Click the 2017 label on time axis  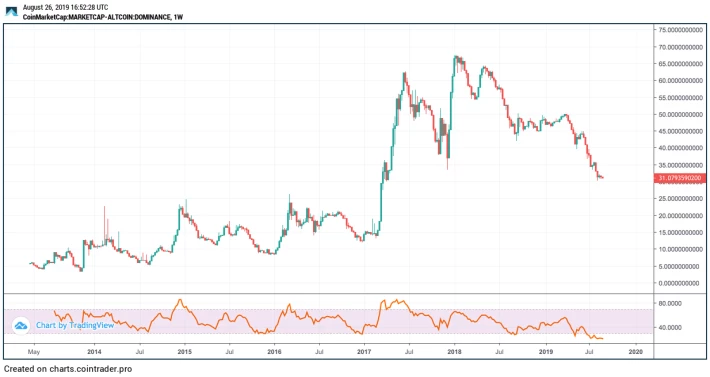[365, 352]
